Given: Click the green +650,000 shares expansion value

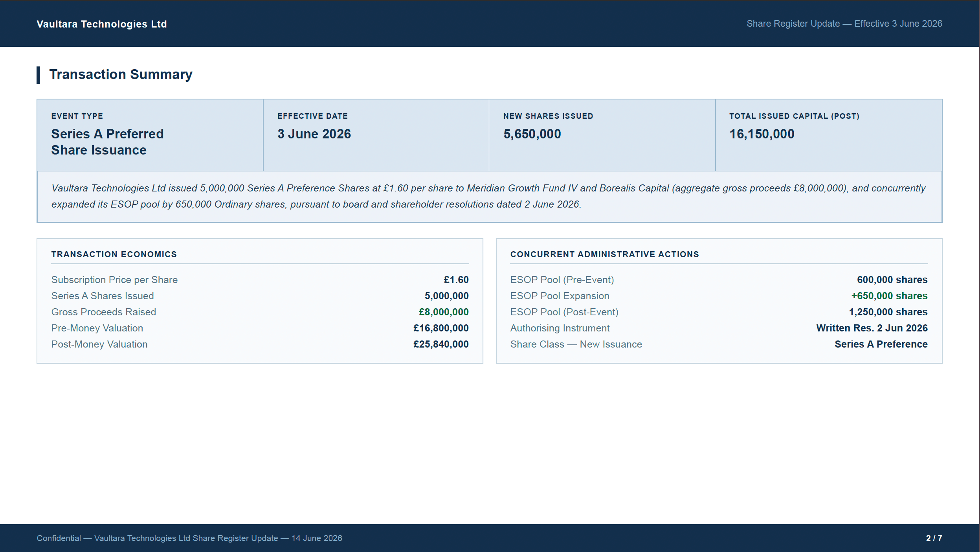Looking at the screenshot, I should (889, 296).
